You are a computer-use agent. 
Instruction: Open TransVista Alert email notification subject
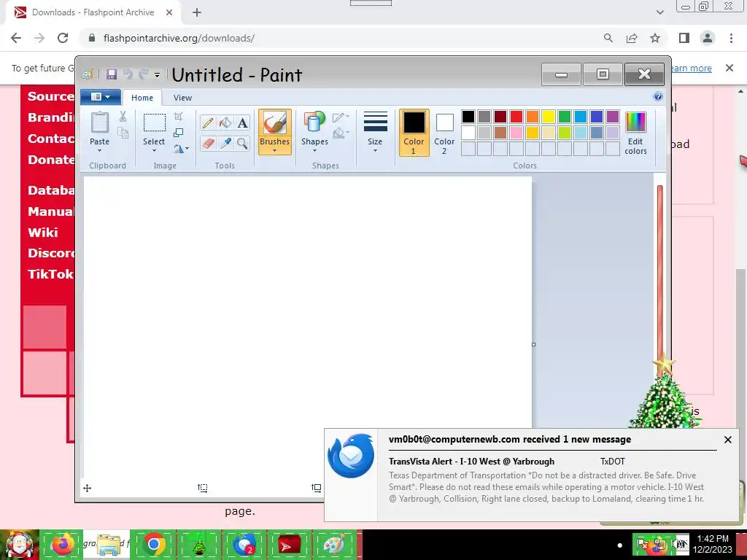pyautogui.click(x=472, y=462)
